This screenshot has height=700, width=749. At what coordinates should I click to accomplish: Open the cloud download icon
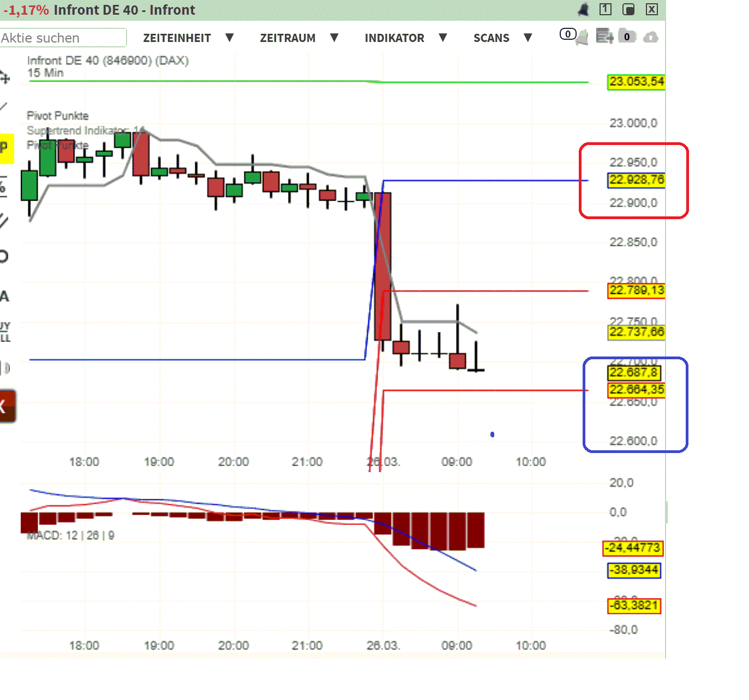tap(651, 37)
